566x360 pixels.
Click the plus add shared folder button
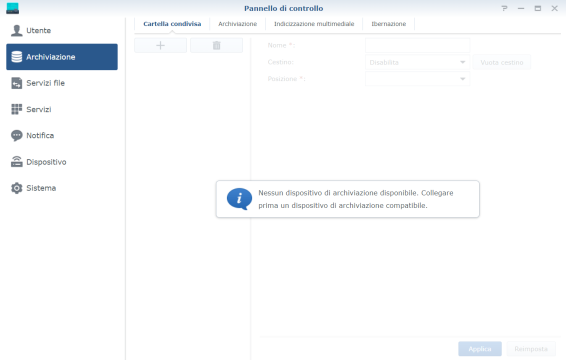pyautogui.click(x=160, y=45)
